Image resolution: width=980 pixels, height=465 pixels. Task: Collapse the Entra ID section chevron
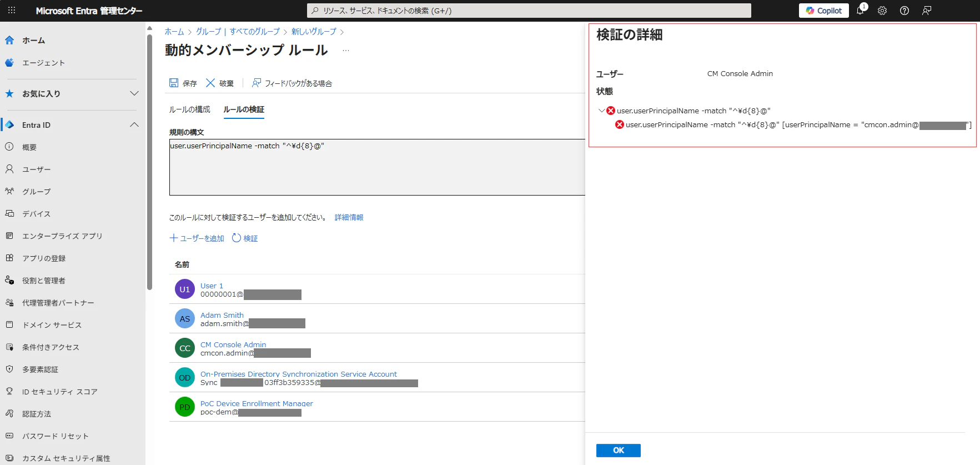point(134,125)
